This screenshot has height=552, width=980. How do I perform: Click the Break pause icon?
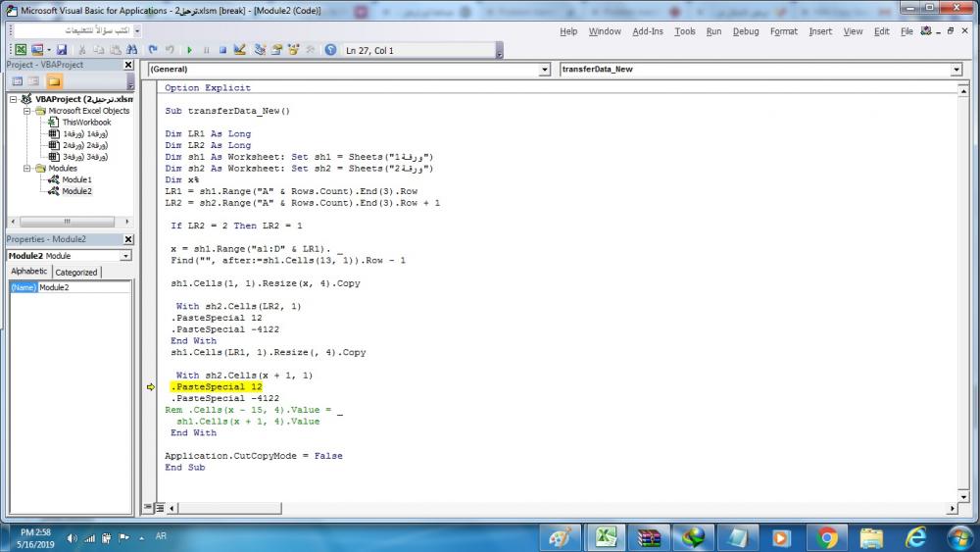(x=206, y=50)
